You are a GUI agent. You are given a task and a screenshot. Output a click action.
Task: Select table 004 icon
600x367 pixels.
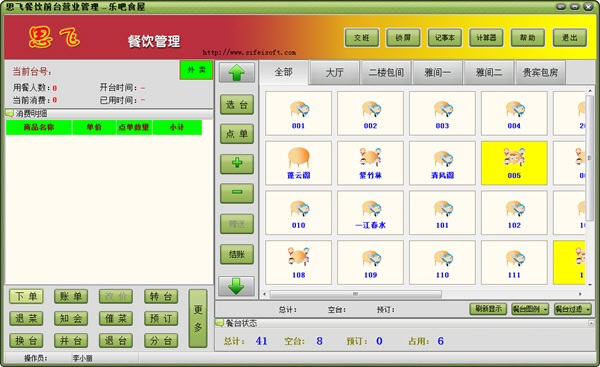(x=514, y=113)
